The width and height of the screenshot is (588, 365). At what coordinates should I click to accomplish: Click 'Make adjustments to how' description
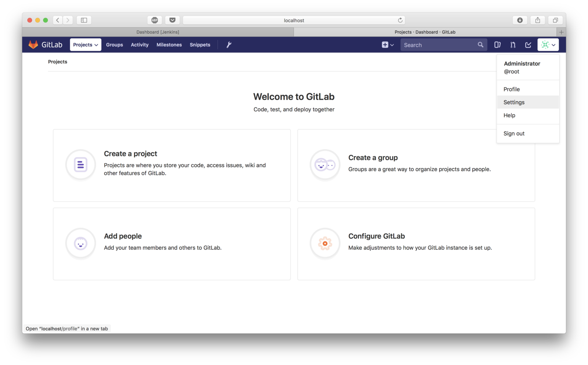[420, 248]
